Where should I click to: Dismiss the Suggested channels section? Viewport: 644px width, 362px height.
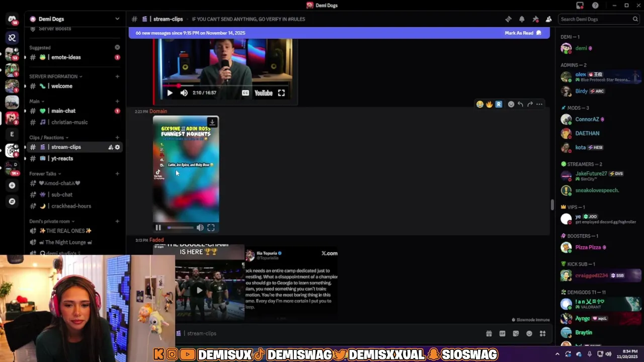point(117,47)
